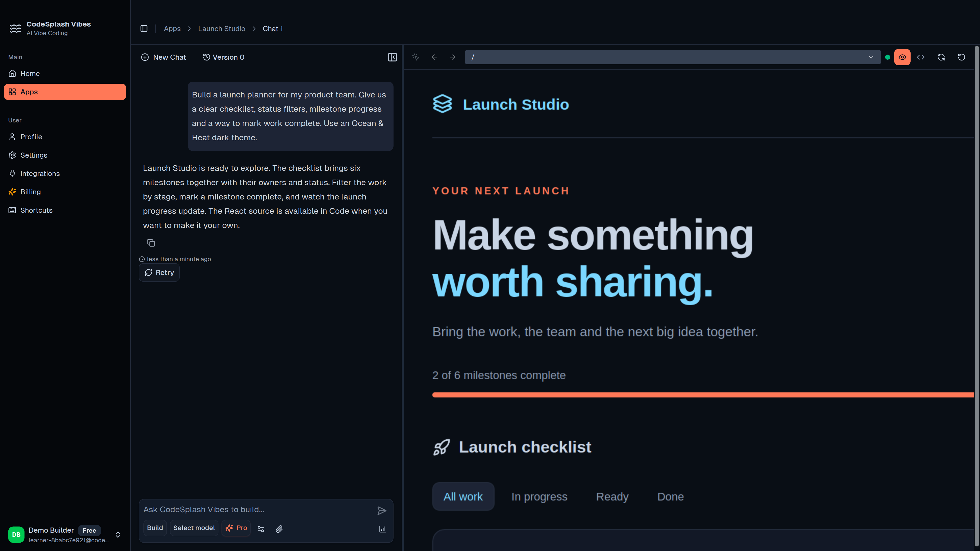
Task: Click the Launch Studio layers logo
Action: coord(443,104)
